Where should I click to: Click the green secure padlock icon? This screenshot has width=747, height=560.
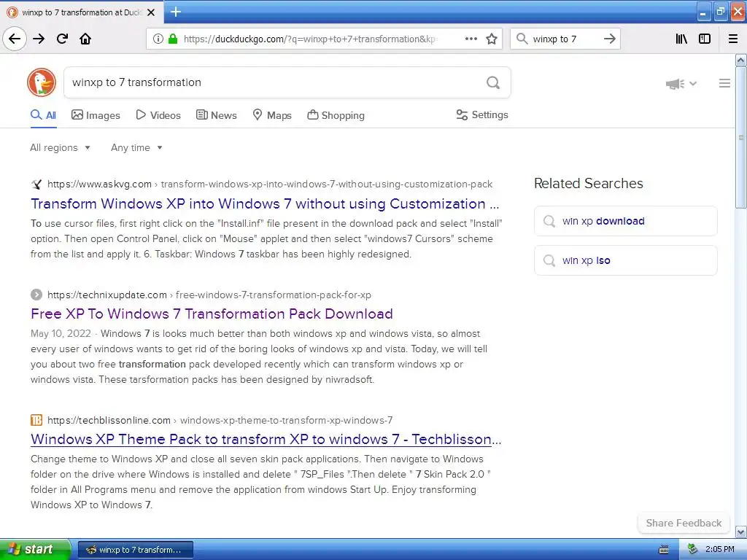(x=173, y=39)
